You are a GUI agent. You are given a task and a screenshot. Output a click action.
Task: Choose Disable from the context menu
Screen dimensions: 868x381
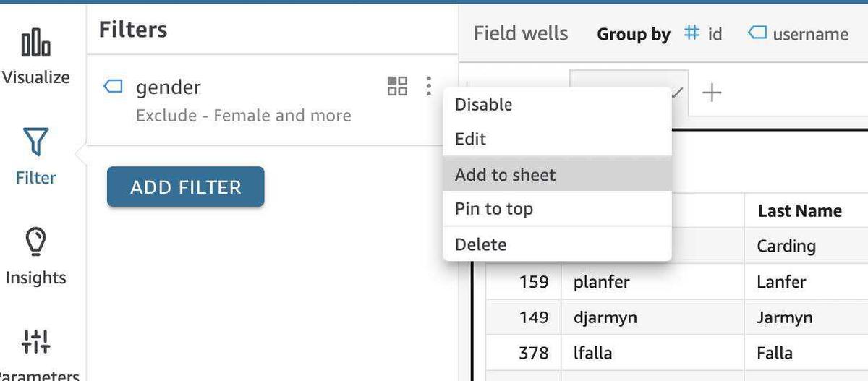[x=483, y=104]
